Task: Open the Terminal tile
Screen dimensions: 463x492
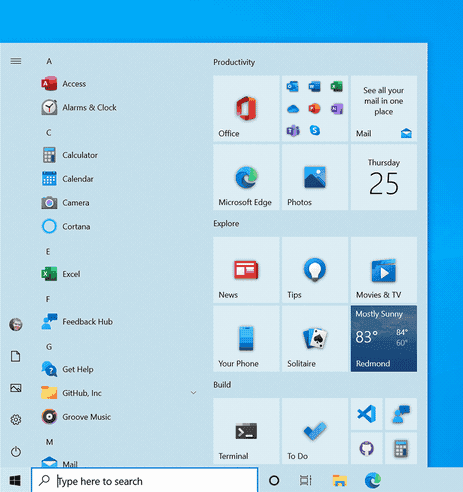Action: click(x=246, y=431)
